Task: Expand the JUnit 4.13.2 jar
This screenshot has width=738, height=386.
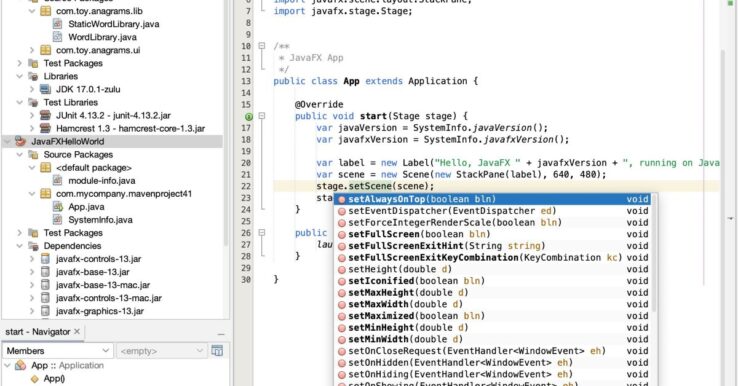Action: 32,115
